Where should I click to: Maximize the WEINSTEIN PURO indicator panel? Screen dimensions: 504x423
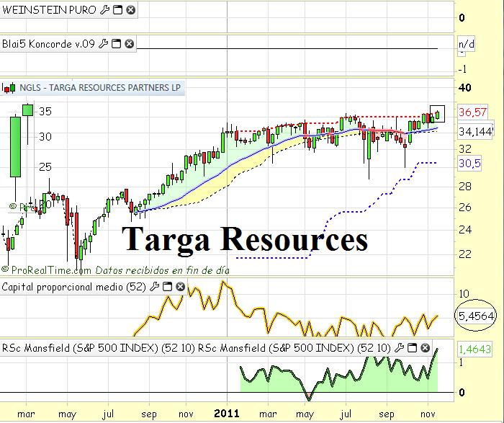pos(117,10)
